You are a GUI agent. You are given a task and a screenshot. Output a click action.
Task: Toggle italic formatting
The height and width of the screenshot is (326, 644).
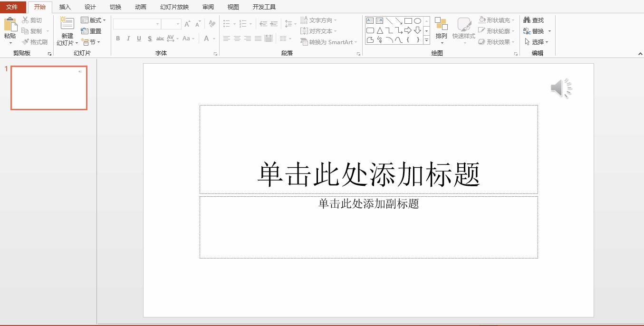(x=128, y=38)
